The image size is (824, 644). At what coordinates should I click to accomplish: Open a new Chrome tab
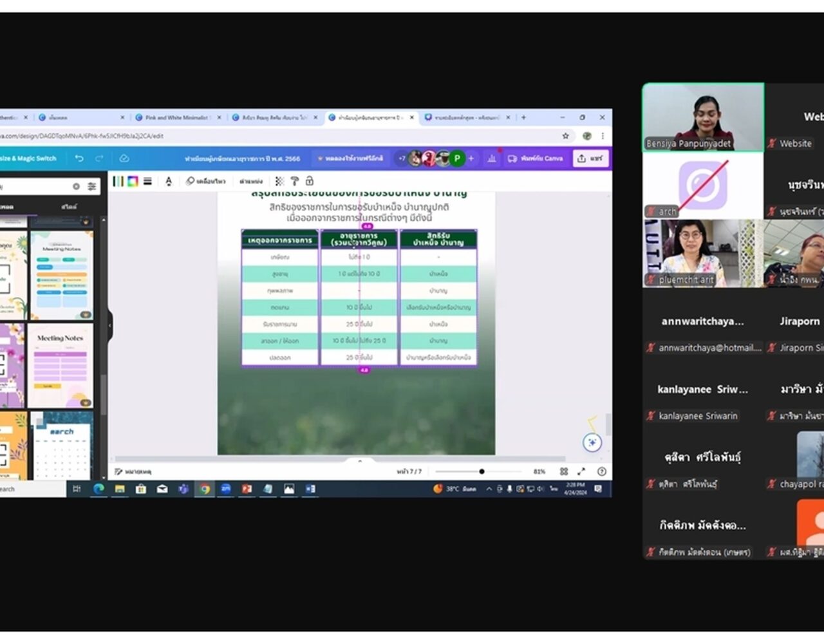523,117
